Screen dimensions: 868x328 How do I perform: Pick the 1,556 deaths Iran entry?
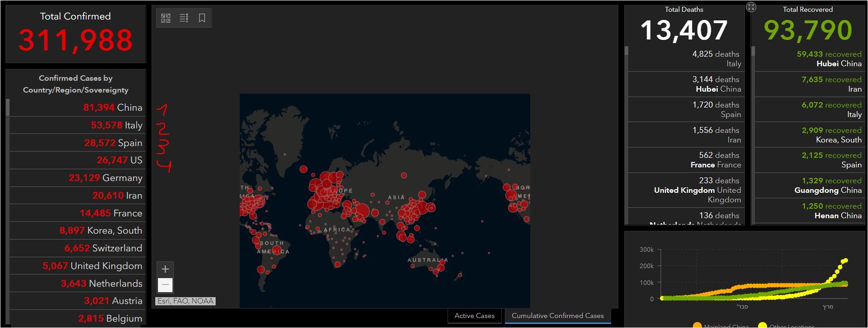coord(686,135)
